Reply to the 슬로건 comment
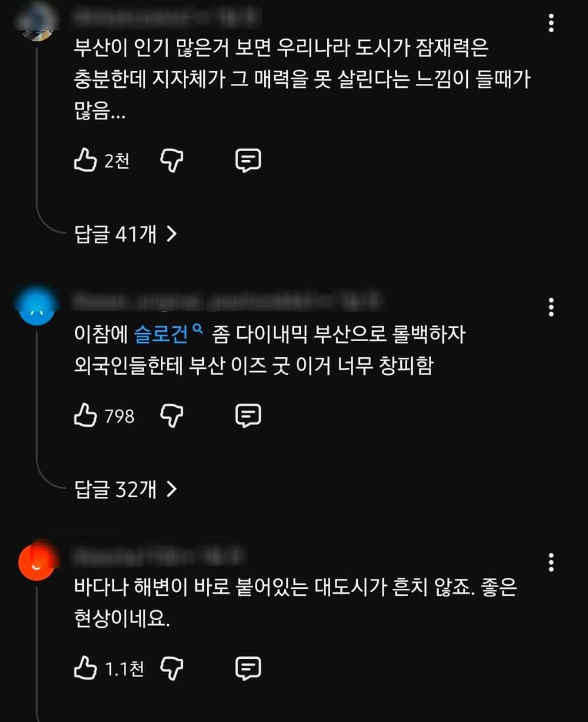The image size is (588, 722). (x=248, y=415)
